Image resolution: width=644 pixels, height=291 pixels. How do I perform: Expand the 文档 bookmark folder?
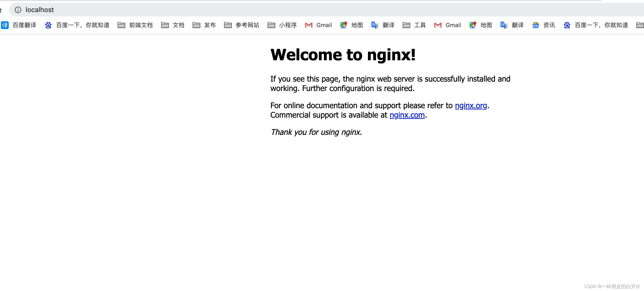tap(165, 25)
